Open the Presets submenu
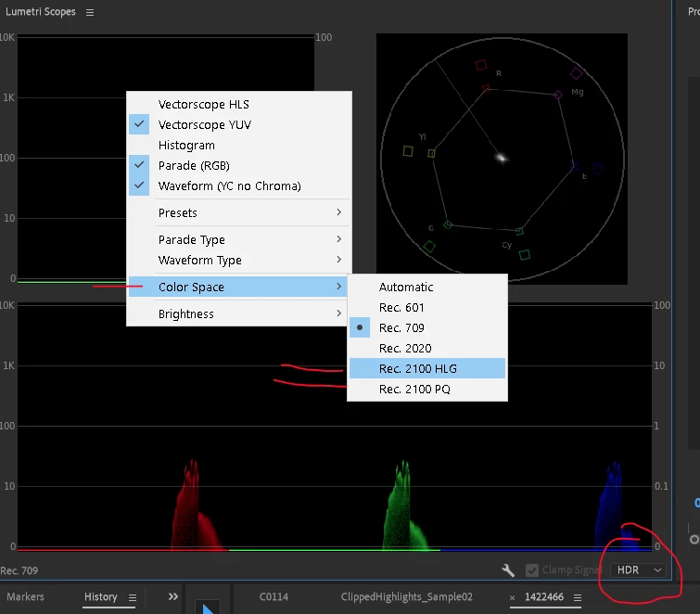This screenshot has height=614, width=700. pos(239,212)
